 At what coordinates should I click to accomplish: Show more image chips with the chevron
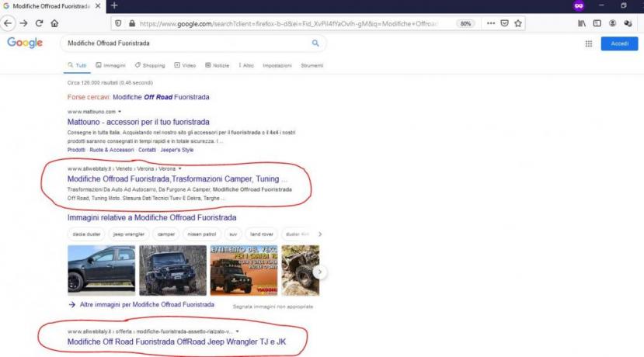tap(320, 234)
